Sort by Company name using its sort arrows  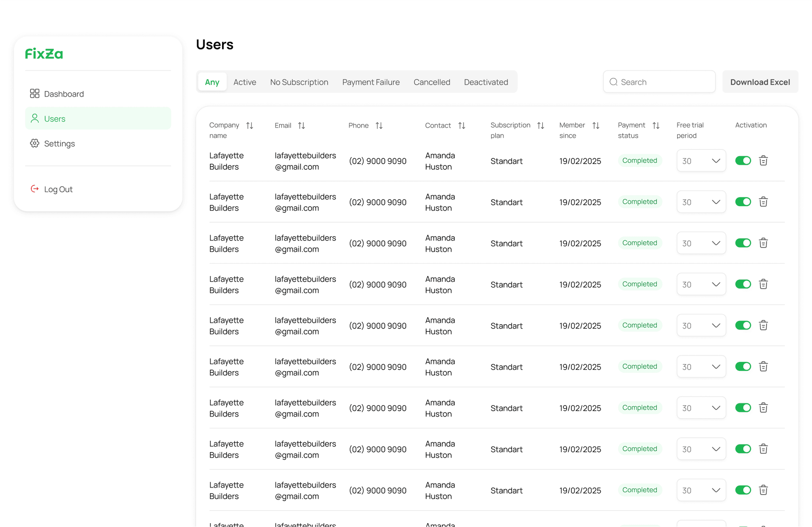point(250,125)
